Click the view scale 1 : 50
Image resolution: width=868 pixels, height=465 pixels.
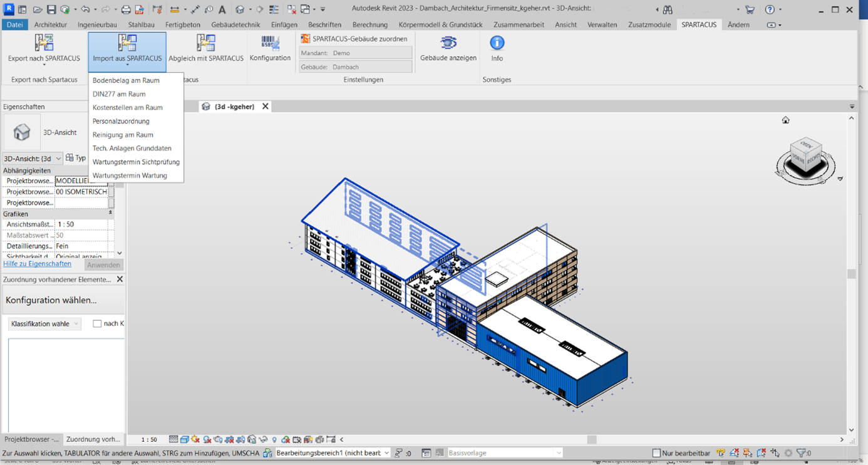click(149, 440)
